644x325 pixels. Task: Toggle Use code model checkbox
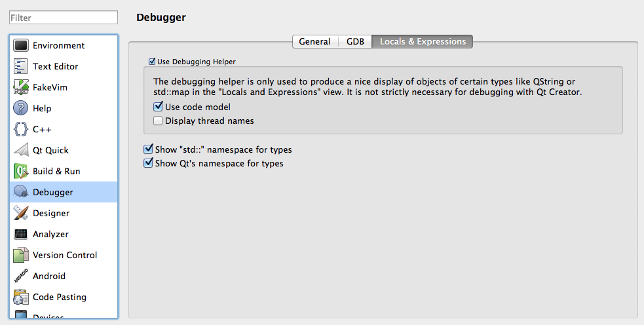tap(158, 107)
